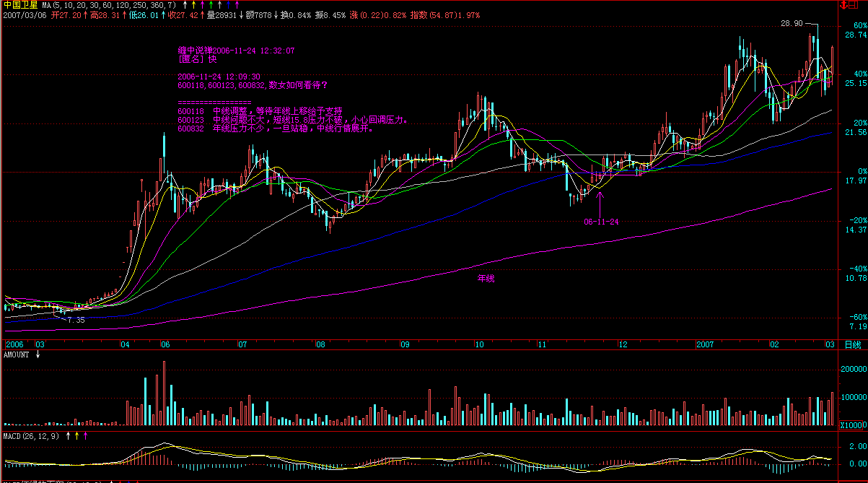Click the 7.35 low price label
868x483 pixels.
tap(75, 320)
